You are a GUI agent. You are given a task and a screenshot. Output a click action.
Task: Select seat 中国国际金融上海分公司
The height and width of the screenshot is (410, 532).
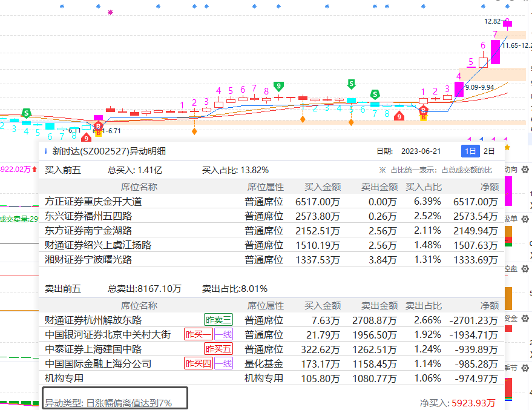[x=98, y=364]
